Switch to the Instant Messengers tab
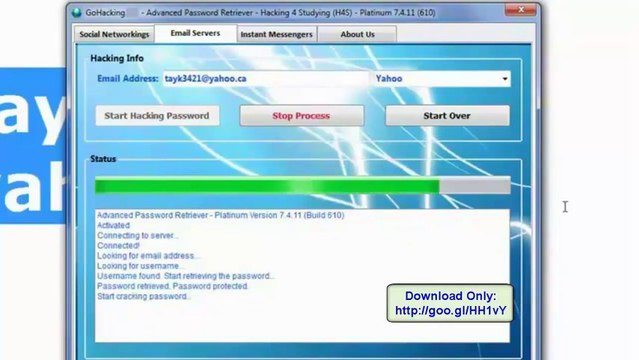Screen dimensions: 639x360 tap(276, 34)
